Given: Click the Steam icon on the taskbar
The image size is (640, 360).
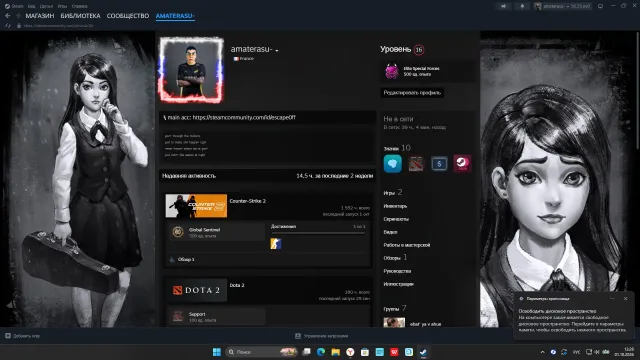Looking at the screenshot, I should point(423,352).
